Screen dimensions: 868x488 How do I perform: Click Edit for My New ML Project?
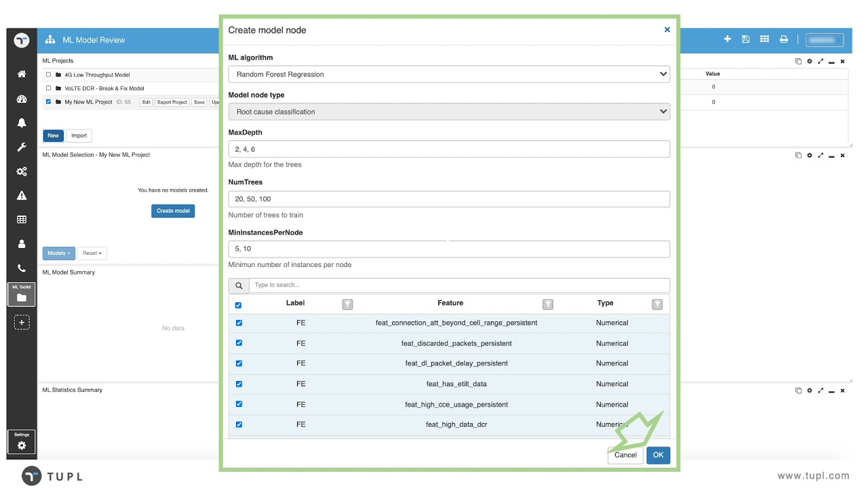click(x=146, y=102)
